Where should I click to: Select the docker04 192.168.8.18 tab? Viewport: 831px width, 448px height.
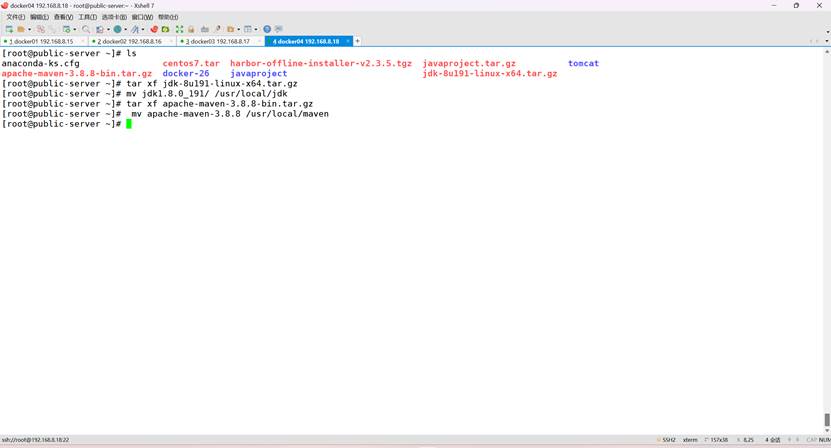point(306,41)
